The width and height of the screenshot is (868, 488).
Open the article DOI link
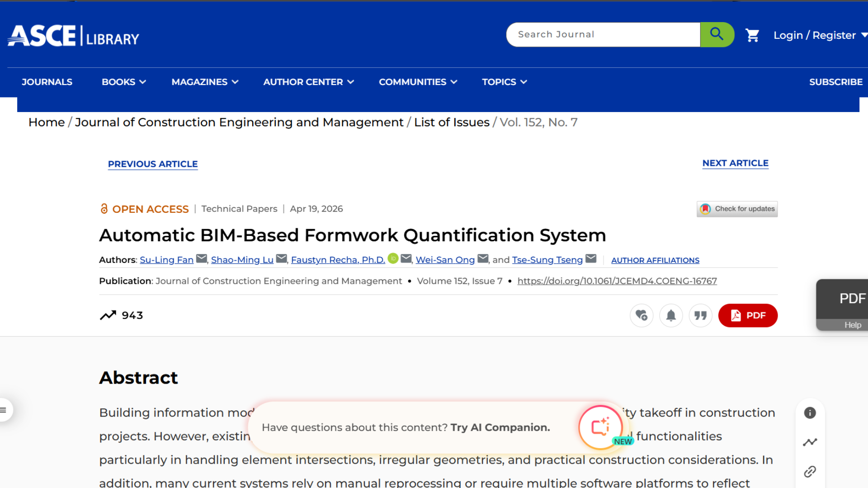pos(617,281)
